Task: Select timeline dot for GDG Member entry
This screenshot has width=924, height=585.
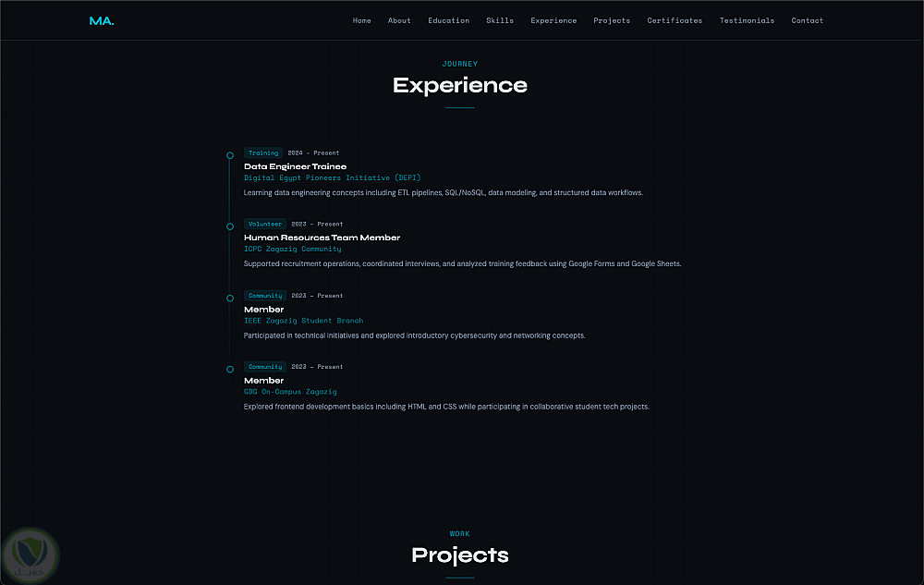Action: [x=230, y=370]
